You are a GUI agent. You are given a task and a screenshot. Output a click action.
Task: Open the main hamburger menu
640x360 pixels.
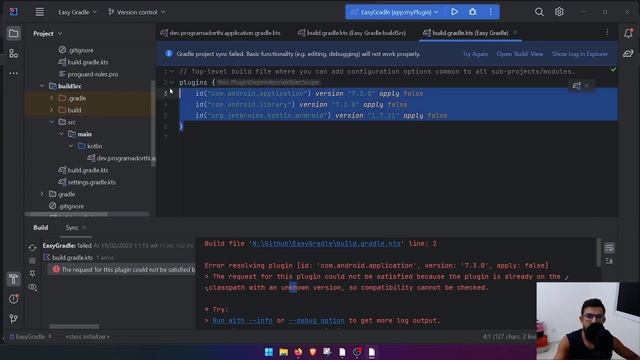pyautogui.click(x=40, y=12)
